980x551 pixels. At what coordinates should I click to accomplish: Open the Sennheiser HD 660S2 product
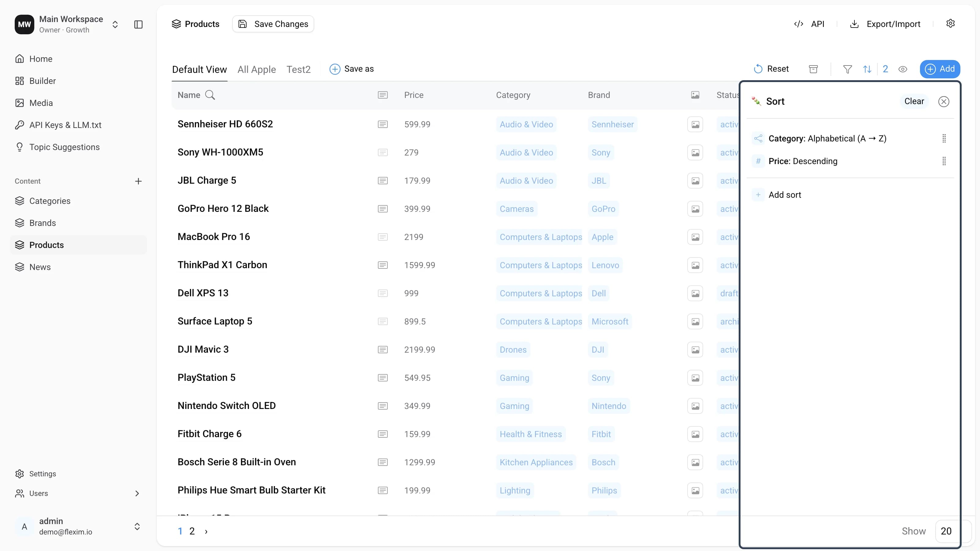click(225, 124)
